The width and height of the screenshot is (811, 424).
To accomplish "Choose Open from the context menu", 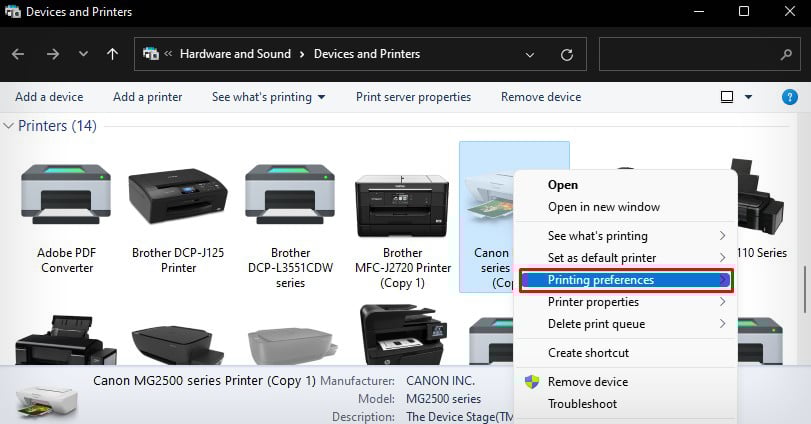I will pyautogui.click(x=563, y=185).
